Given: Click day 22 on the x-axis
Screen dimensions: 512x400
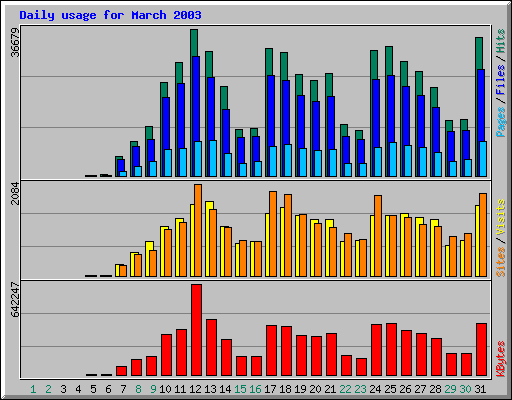Looking at the screenshot, I should pyautogui.click(x=345, y=389).
